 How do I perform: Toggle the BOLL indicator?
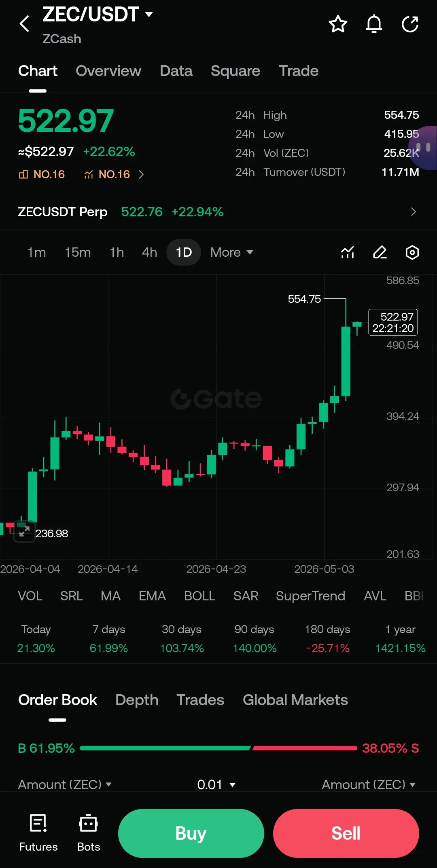(x=199, y=596)
